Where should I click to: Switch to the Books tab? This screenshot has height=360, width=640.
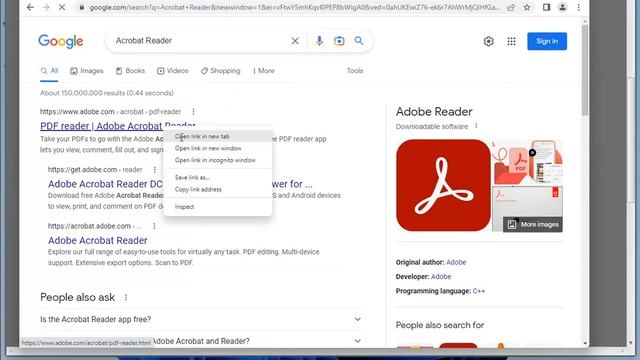click(x=130, y=71)
